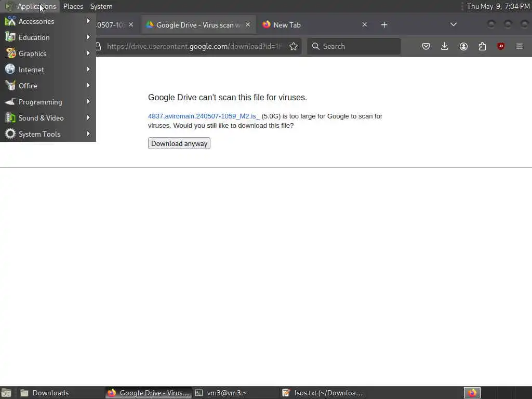Click the Programming submenu arrow
The height and width of the screenshot is (399, 532).
88,101
